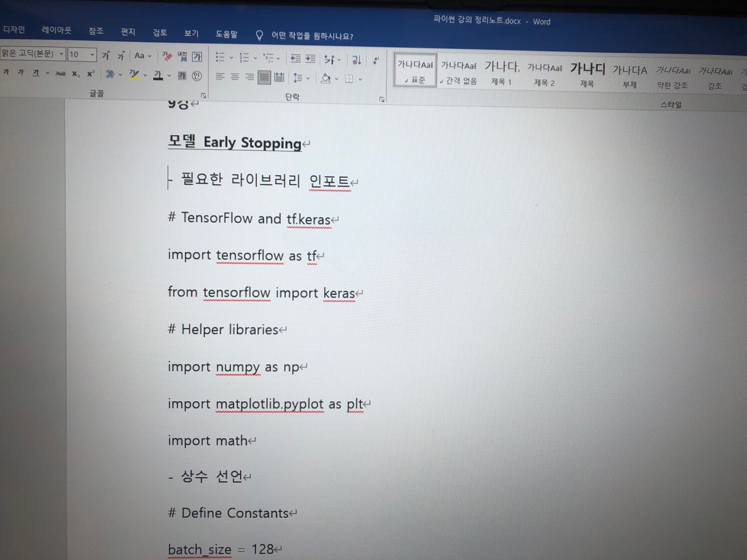Insert the enclosed character circle icon
This screenshot has width=747, height=560.
click(x=197, y=76)
